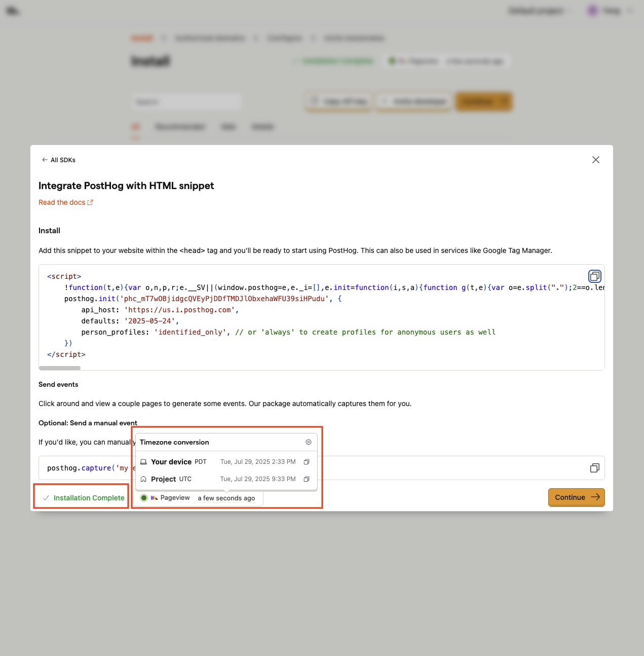Copy the posthog.capture code snippet
Image resolution: width=644 pixels, height=656 pixels.
click(x=595, y=468)
